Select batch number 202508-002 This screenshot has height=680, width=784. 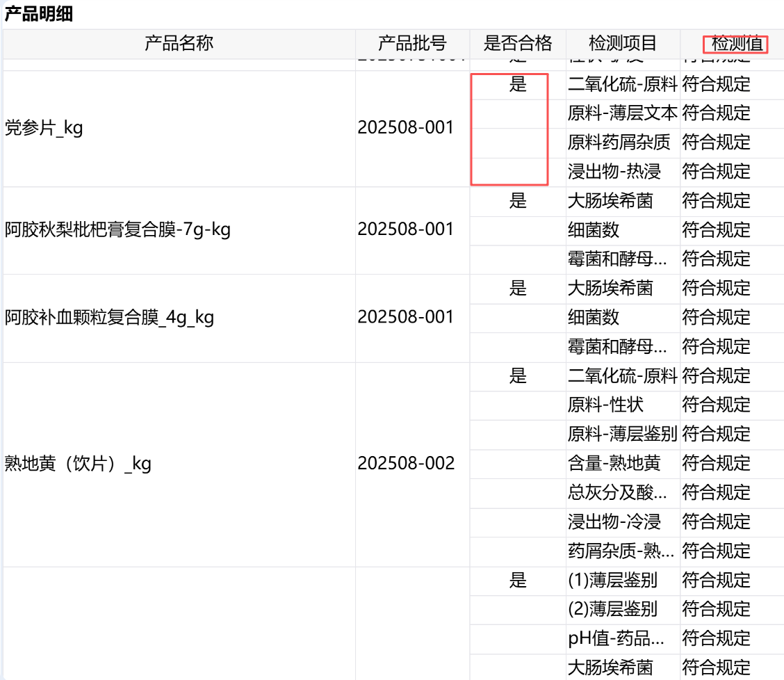(406, 464)
